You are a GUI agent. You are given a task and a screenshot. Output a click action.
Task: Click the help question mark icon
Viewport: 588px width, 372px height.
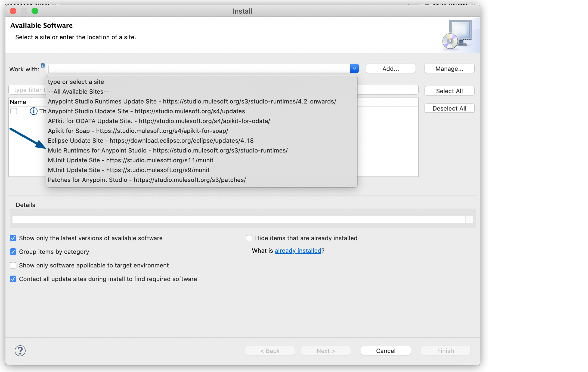tap(20, 350)
